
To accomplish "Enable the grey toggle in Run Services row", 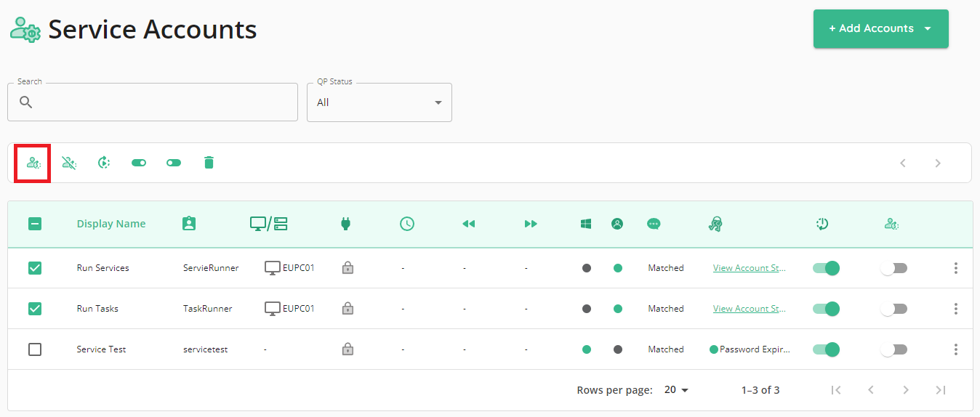I will [893, 268].
